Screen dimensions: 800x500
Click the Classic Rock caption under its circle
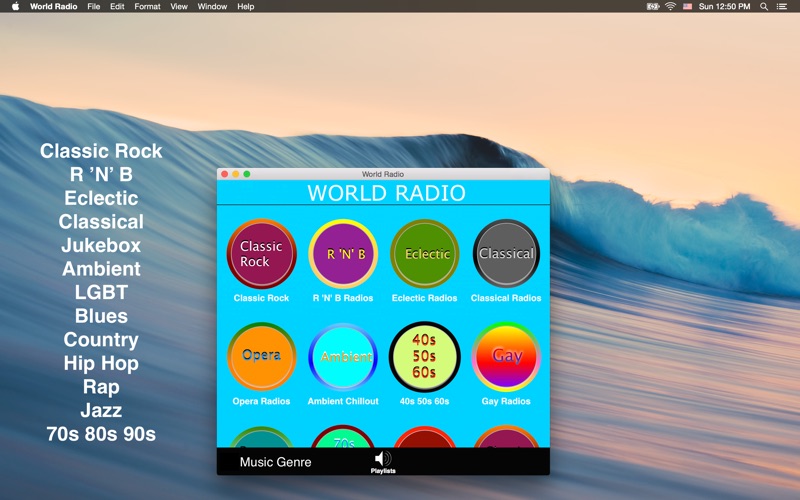pos(261,298)
